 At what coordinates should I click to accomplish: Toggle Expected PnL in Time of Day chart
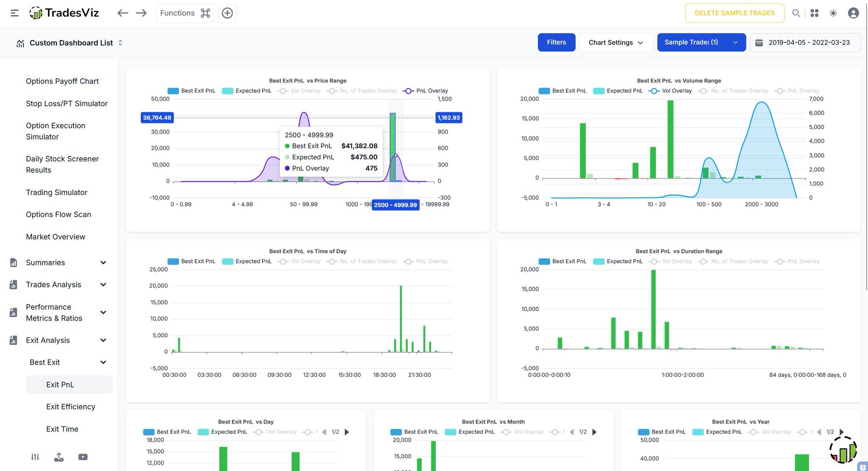(x=247, y=261)
